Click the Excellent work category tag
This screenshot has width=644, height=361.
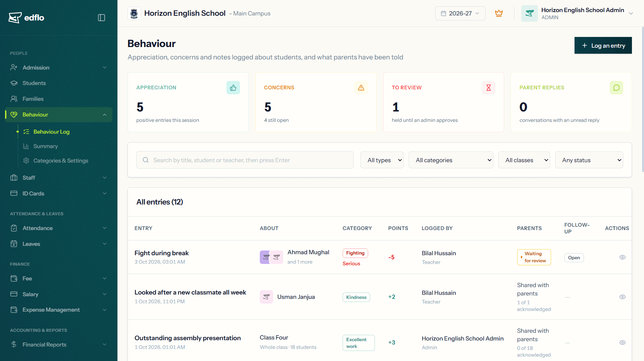pos(358,343)
